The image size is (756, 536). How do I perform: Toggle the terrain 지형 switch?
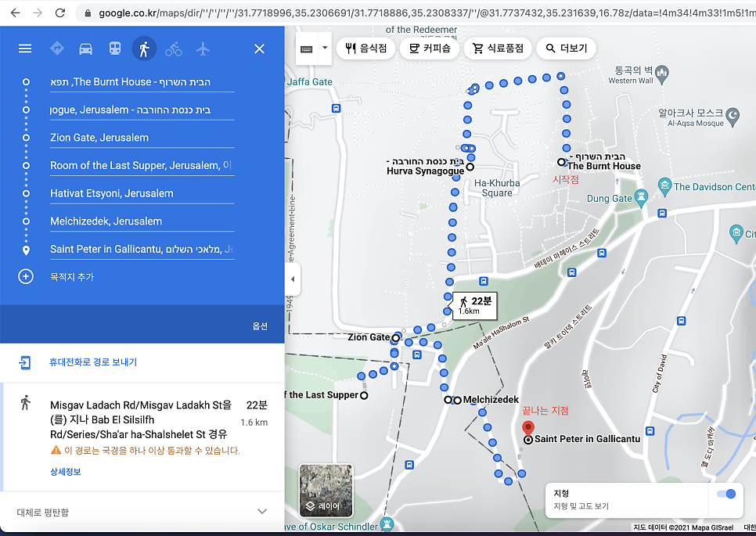pos(726,494)
